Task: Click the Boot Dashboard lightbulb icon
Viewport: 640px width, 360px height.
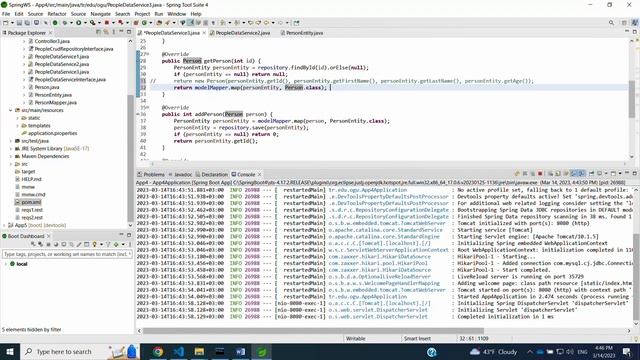Action: (x=95, y=244)
